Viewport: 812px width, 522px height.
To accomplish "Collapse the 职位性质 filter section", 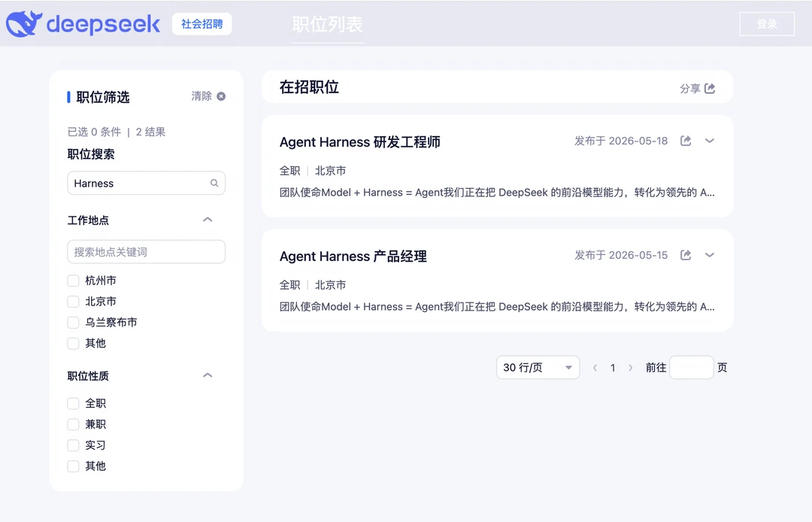I will click(x=208, y=375).
